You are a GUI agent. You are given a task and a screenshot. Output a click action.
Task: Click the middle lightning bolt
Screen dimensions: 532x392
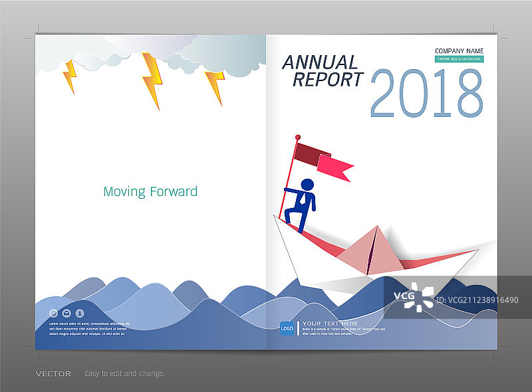(x=151, y=80)
